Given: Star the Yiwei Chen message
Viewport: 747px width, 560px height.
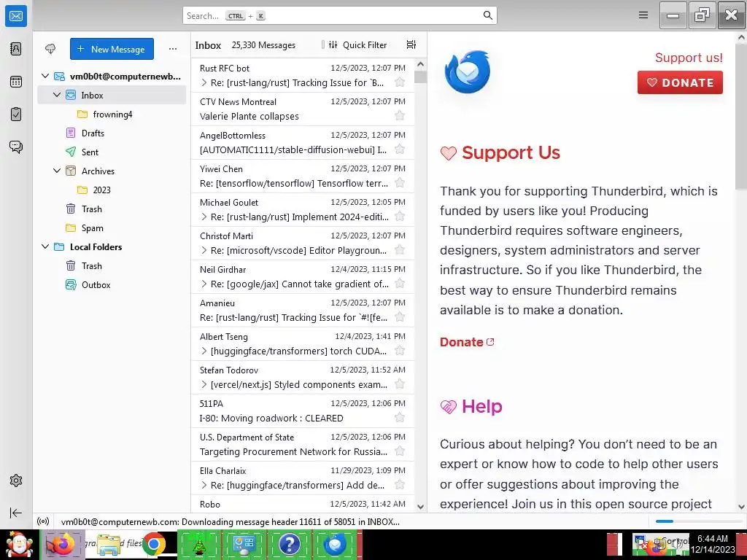Looking at the screenshot, I should pyautogui.click(x=400, y=183).
